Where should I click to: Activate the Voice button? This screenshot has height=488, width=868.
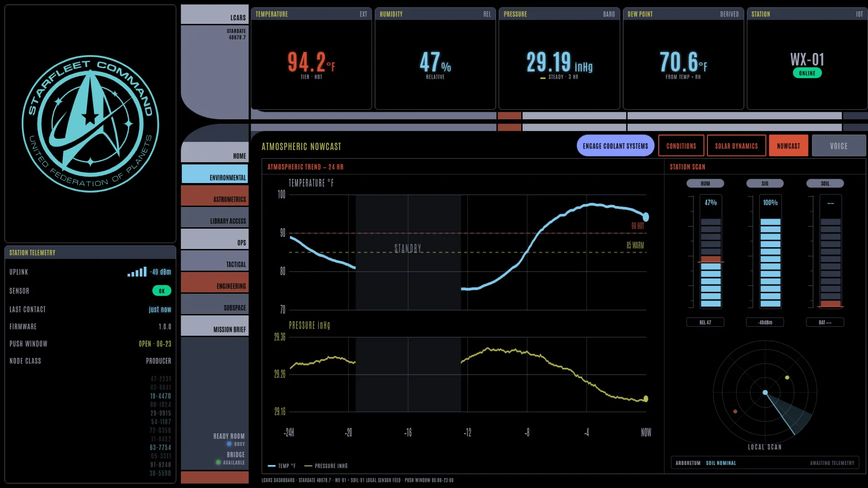838,146
